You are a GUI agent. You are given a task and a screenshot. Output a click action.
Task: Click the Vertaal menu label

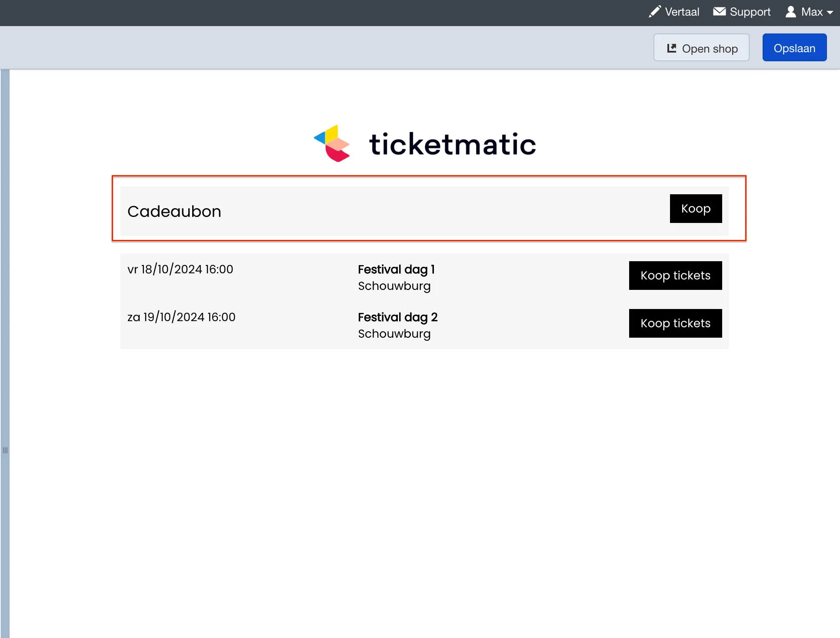[x=682, y=12]
